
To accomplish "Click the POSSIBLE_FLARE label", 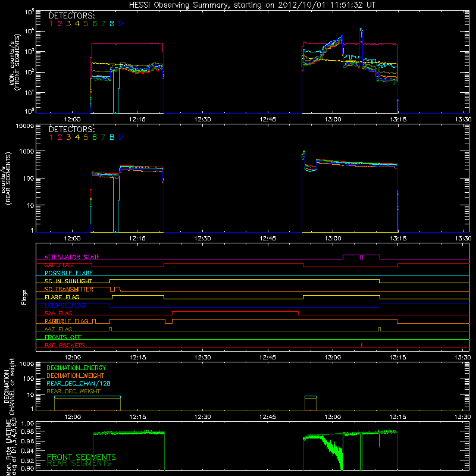I will (68, 273).
